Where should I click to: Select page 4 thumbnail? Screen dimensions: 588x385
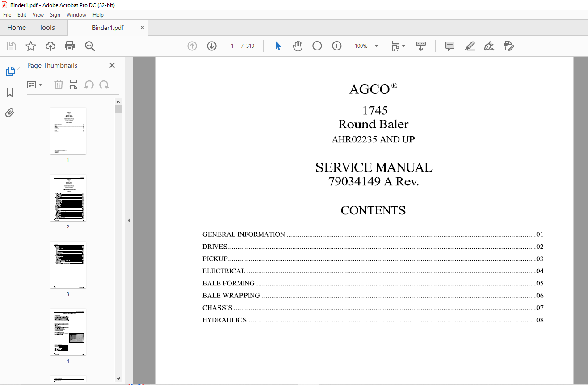[x=68, y=331]
